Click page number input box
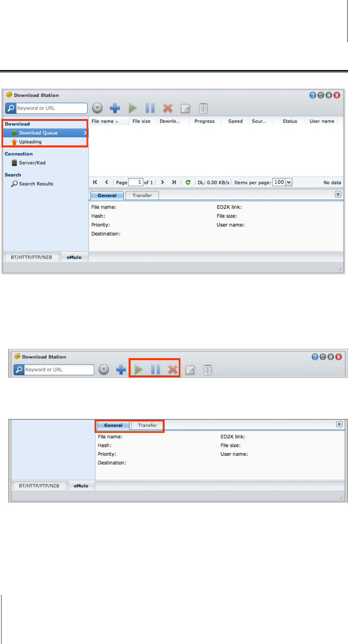Image resolution: width=348 pixels, height=644 pixels. click(x=136, y=182)
